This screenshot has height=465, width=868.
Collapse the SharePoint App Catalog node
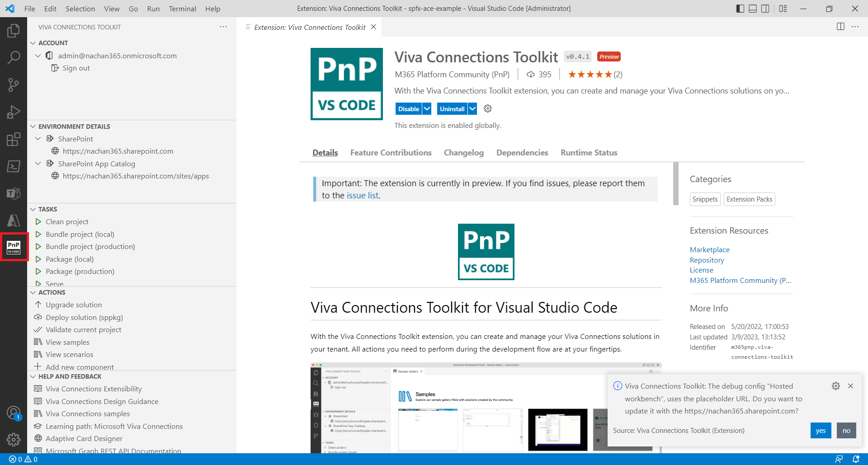click(x=38, y=164)
